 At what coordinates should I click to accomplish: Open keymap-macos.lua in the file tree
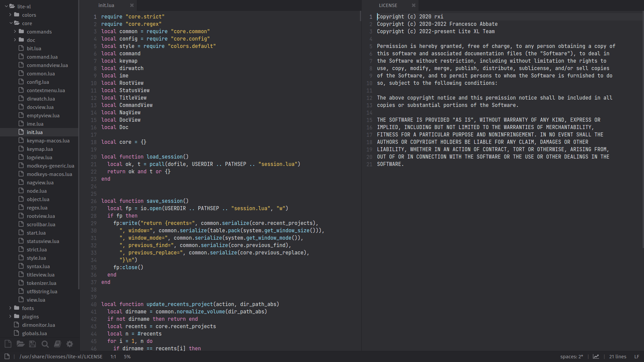pyautogui.click(x=39, y=140)
